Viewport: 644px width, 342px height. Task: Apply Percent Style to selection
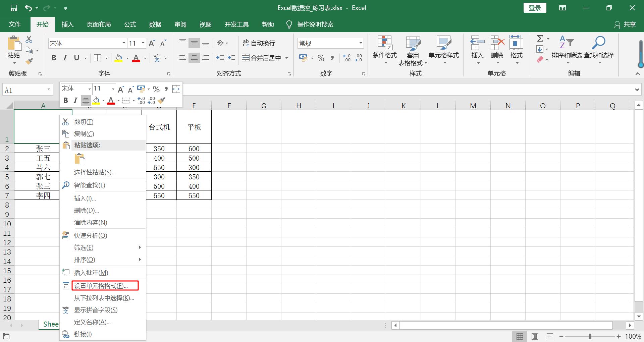pyautogui.click(x=321, y=58)
